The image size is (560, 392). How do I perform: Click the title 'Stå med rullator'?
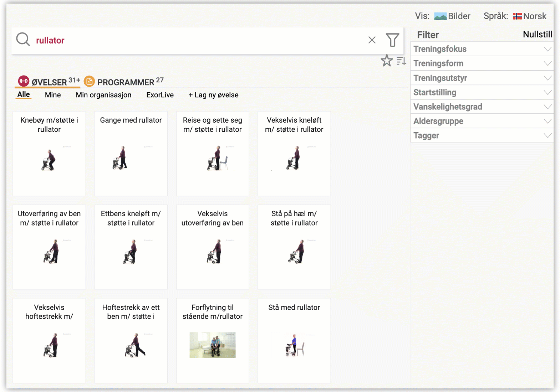coord(294,307)
